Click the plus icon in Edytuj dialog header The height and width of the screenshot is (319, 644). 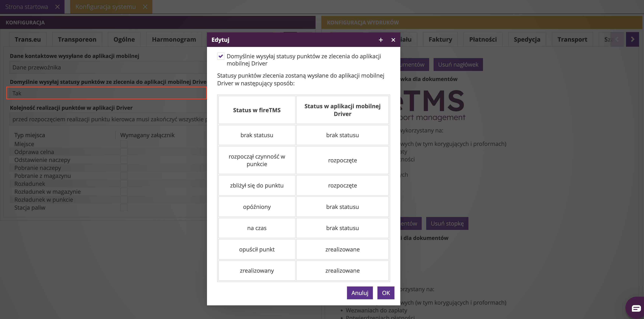coord(380,40)
